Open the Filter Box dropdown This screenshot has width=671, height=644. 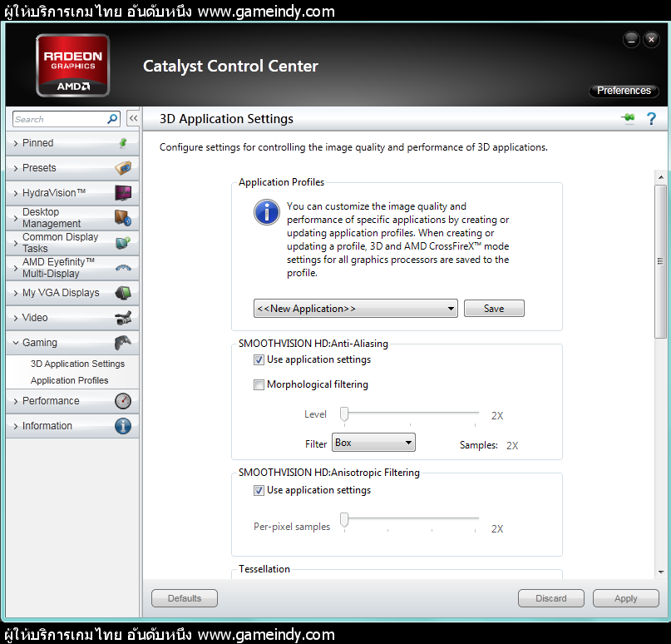[373, 443]
